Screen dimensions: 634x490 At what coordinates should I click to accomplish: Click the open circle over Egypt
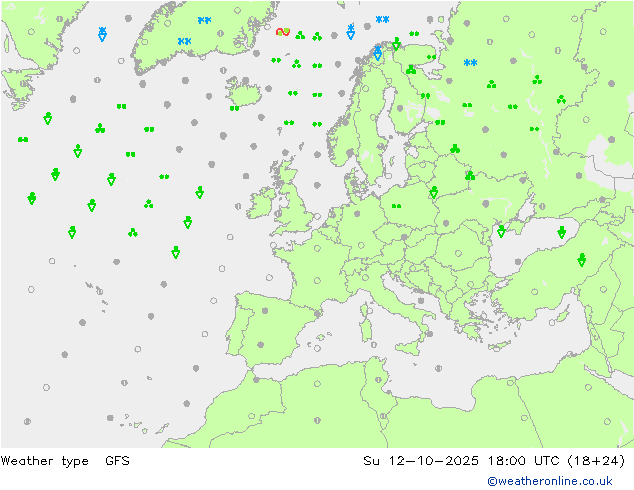point(524,418)
